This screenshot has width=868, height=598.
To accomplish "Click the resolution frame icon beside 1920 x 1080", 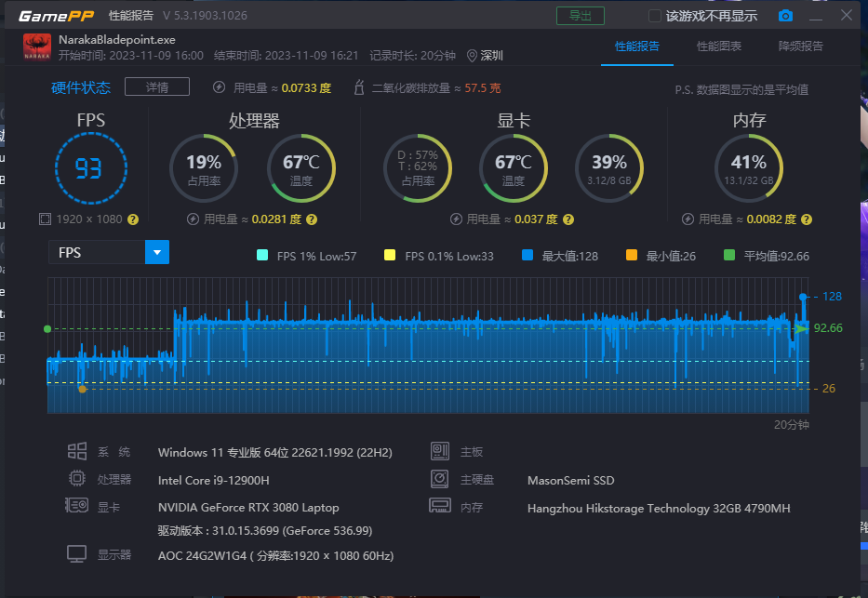I will click(45, 219).
